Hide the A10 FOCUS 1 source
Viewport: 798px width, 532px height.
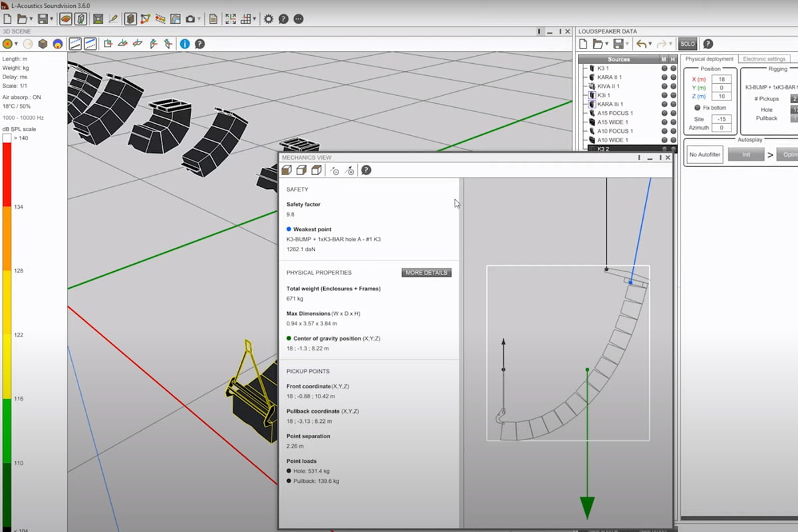coord(672,132)
